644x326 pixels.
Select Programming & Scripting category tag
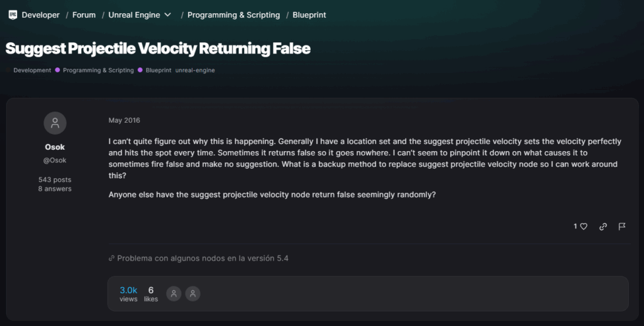click(x=98, y=70)
